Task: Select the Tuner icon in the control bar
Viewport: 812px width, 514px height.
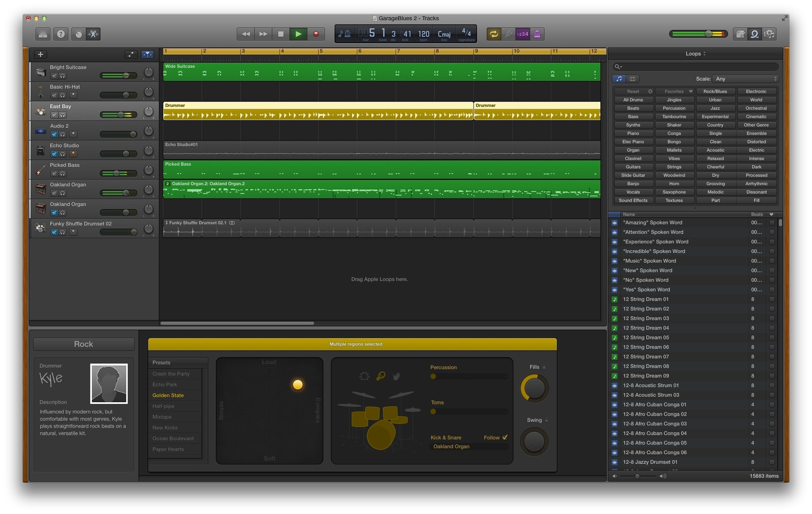Action: 509,34
